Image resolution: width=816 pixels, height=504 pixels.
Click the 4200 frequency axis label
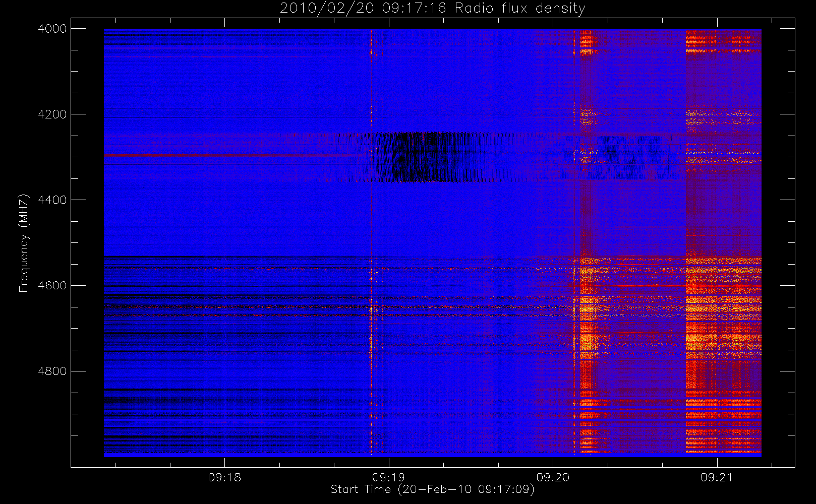[x=52, y=114]
